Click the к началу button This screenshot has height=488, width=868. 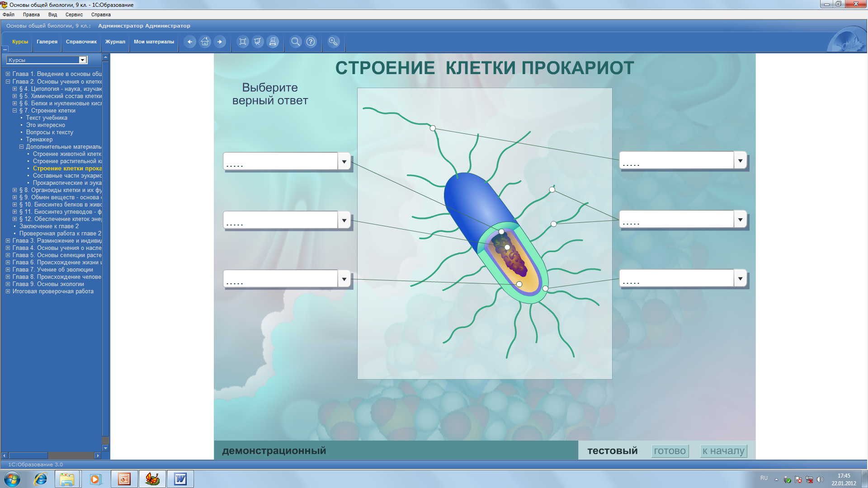[723, 451]
